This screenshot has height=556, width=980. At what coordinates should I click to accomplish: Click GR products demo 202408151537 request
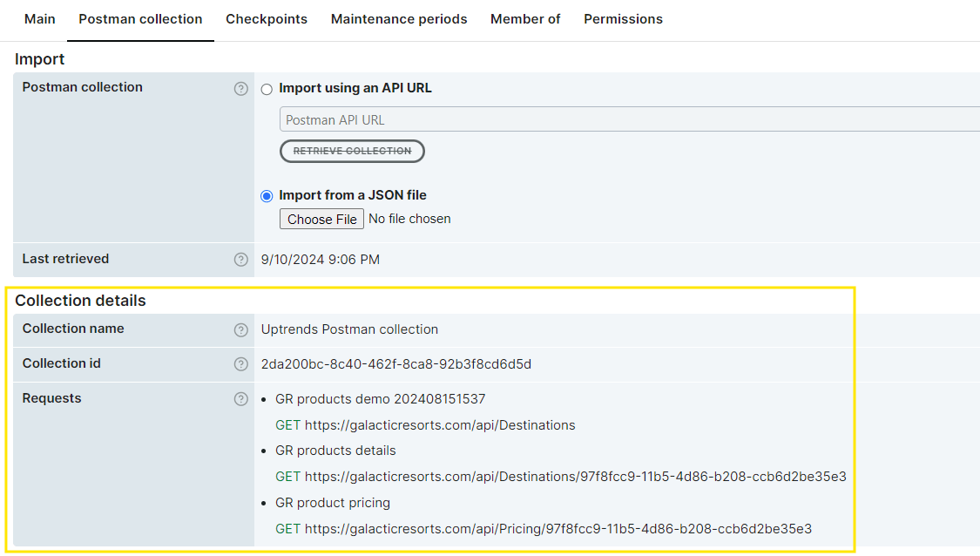pos(380,399)
